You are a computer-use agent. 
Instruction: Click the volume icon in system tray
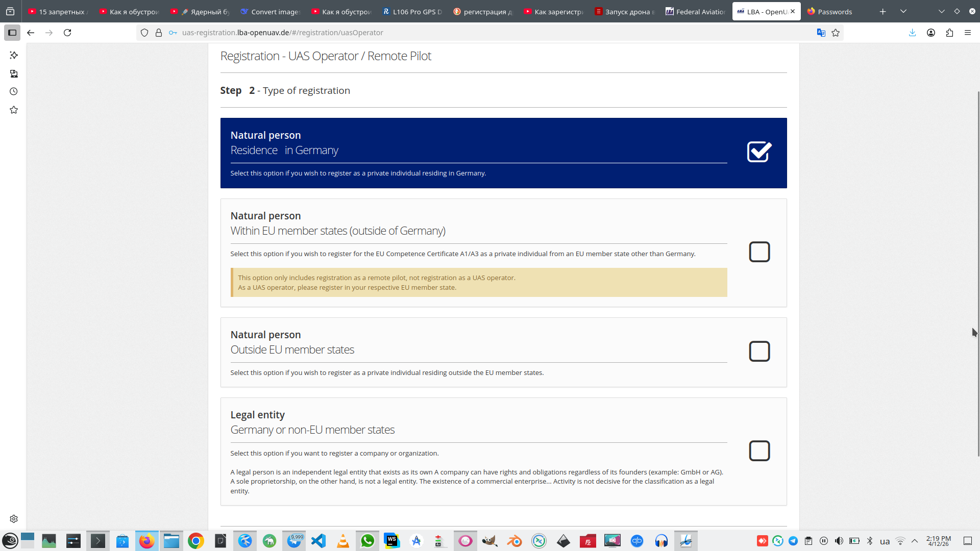(839, 541)
